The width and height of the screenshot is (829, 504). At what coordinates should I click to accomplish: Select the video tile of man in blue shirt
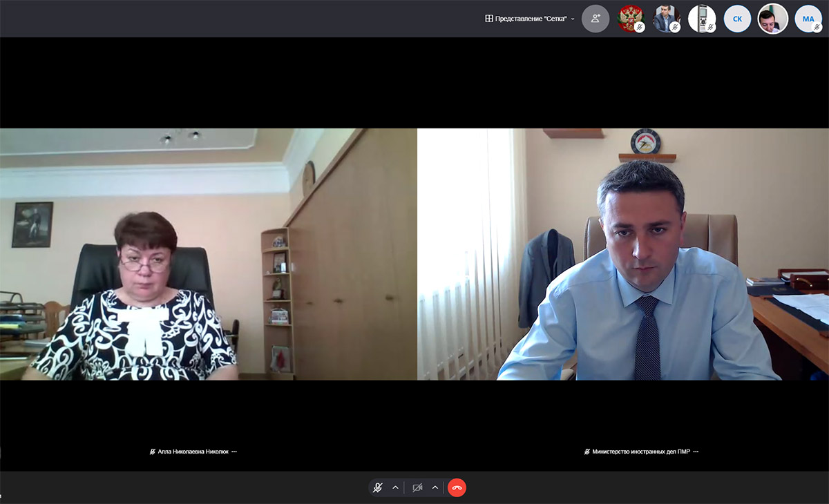[623, 254]
